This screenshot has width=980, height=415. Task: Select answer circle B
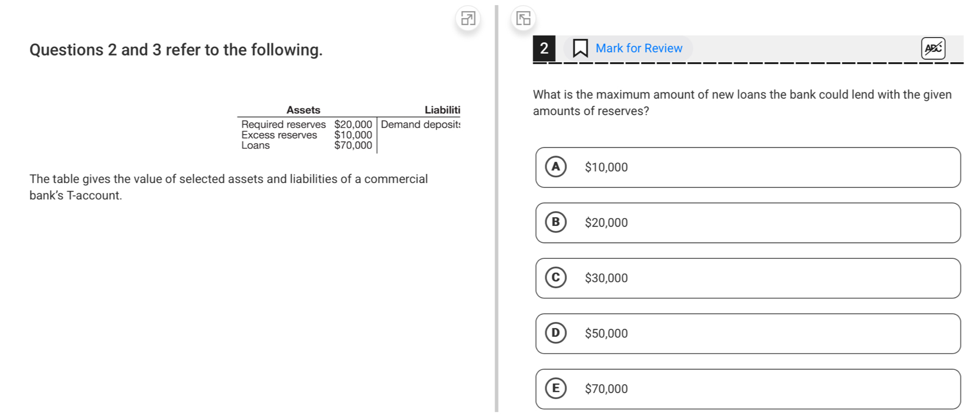click(x=556, y=222)
